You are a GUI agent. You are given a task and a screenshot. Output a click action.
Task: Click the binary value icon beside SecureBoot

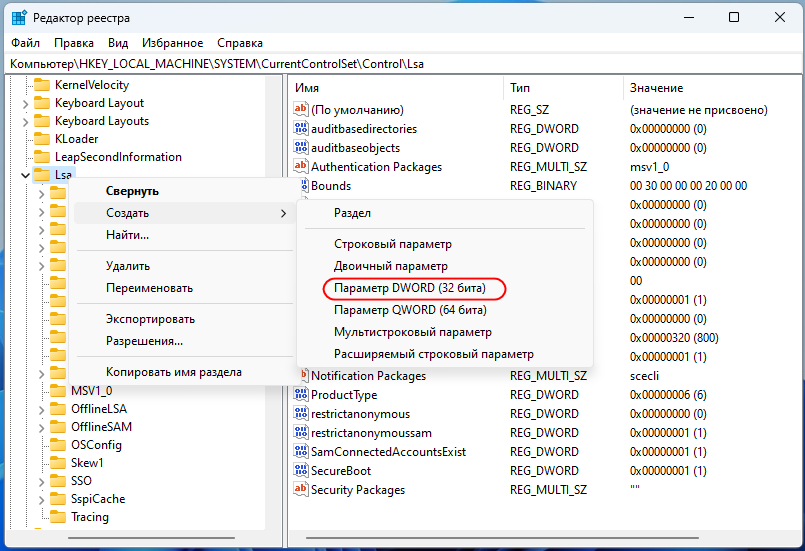[x=300, y=471]
